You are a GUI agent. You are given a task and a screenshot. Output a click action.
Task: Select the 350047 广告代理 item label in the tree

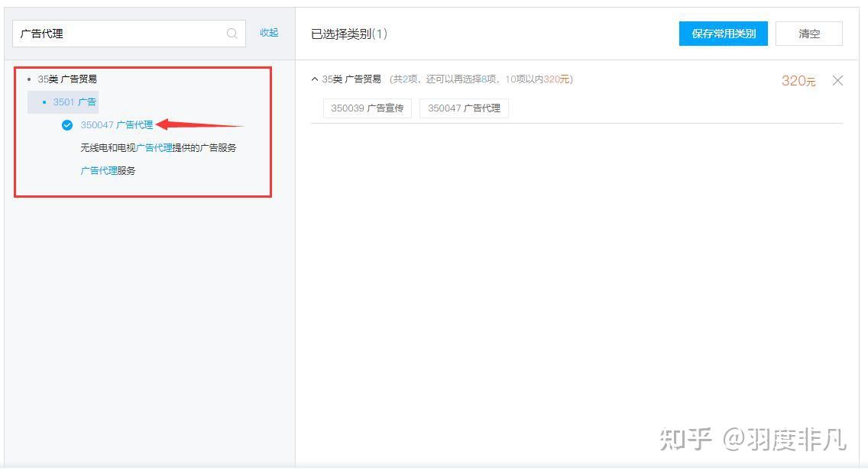tap(117, 125)
